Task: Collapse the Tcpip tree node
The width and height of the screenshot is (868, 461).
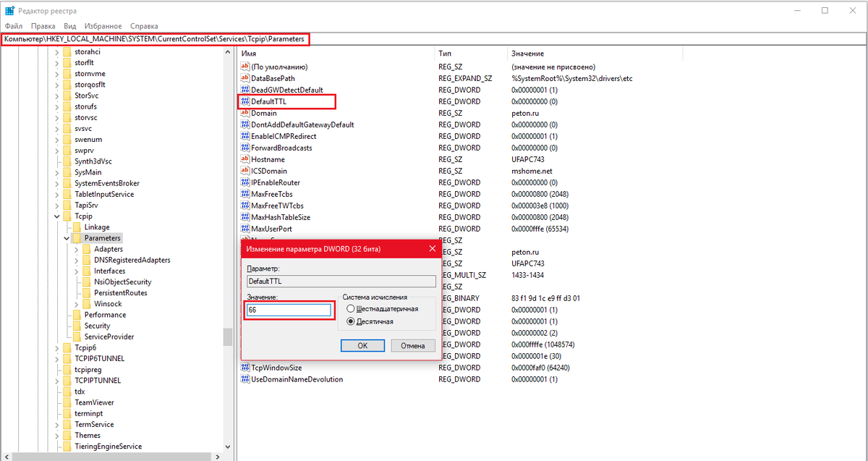Action: click(57, 216)
